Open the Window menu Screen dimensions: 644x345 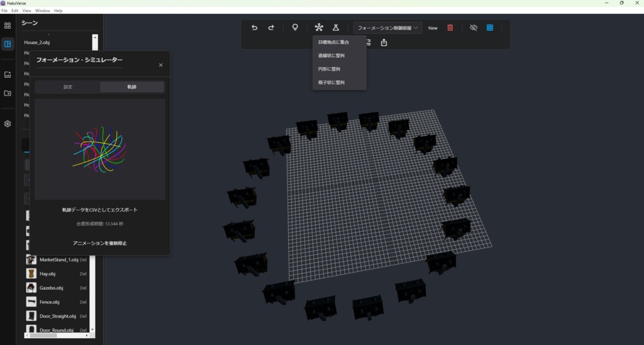pyautogui.click(x=42, y=11)
